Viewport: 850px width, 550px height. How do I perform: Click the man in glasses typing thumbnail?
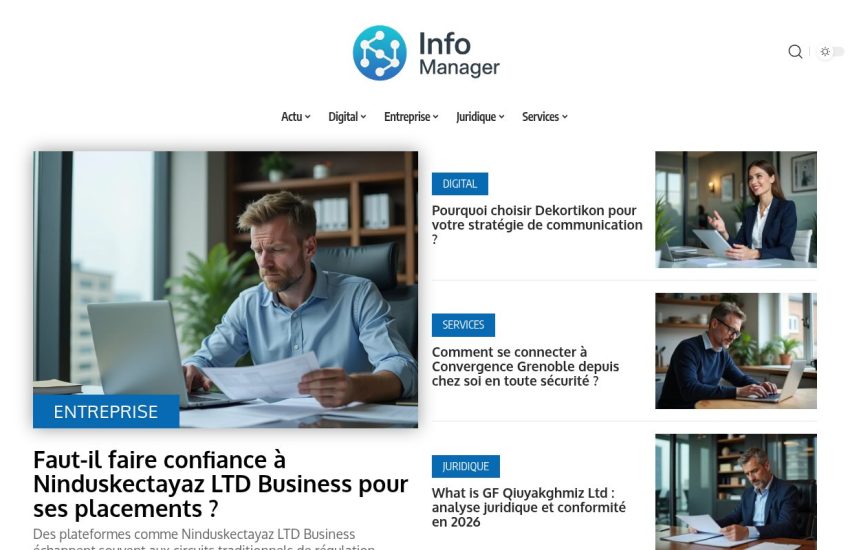736,351
